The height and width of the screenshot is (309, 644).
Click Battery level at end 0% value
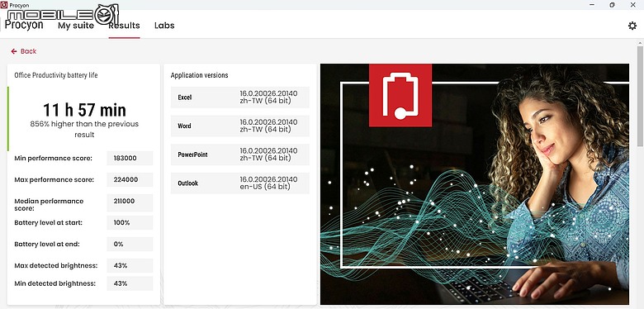130,244
